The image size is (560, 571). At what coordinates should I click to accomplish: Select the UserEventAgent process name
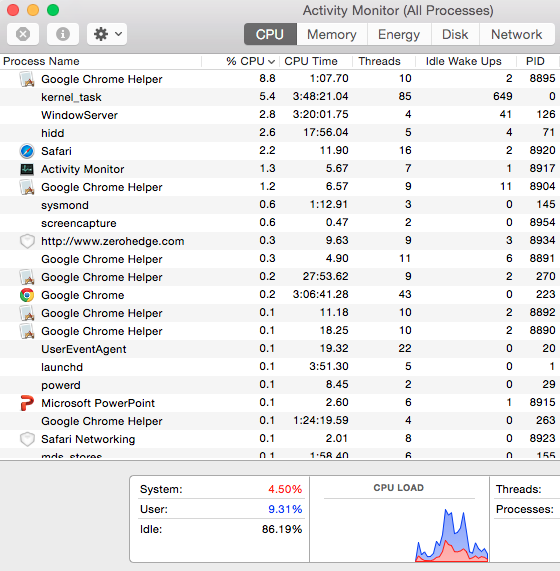click(x=84, y=349)
